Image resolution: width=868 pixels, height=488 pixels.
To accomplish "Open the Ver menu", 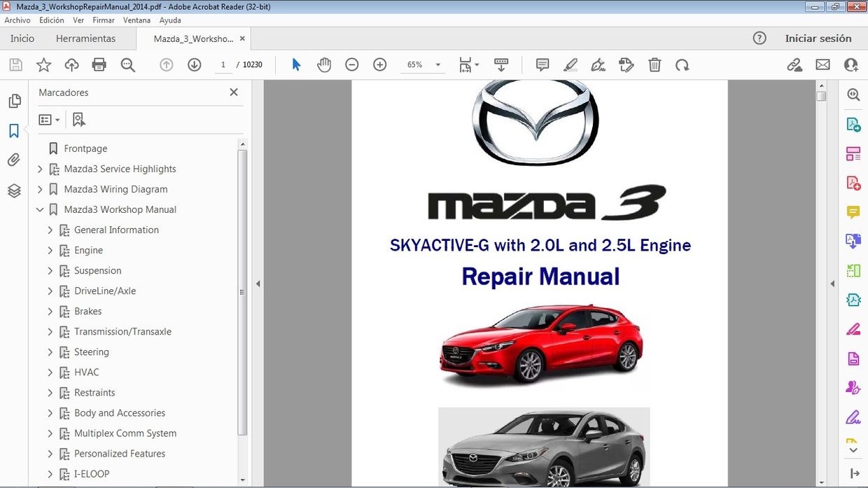I will click(x=78, y=20).
